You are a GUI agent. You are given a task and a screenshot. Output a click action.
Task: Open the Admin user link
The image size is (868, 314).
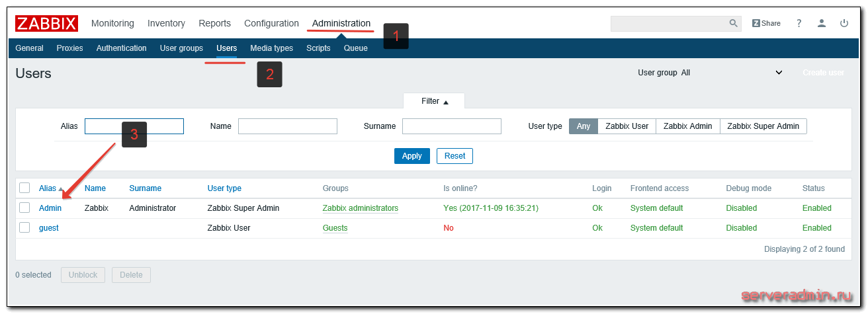pos(50,208)
